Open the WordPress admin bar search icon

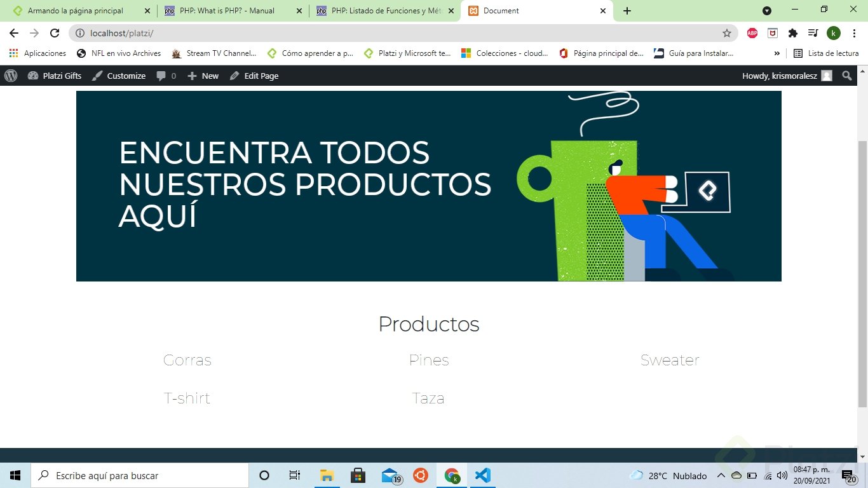(846, 76)
